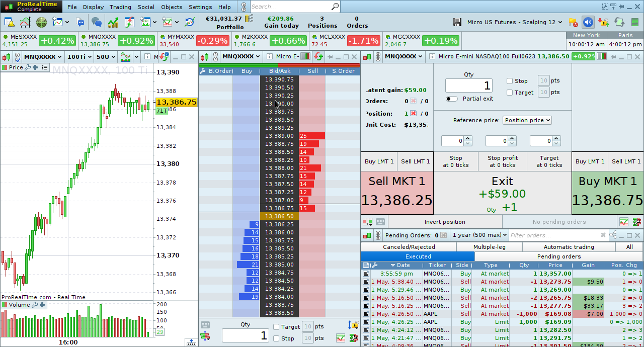
Task: Open the MNQXXXX dropdown in trading panel
Action: pyautogui.click(x=404, y=57)
